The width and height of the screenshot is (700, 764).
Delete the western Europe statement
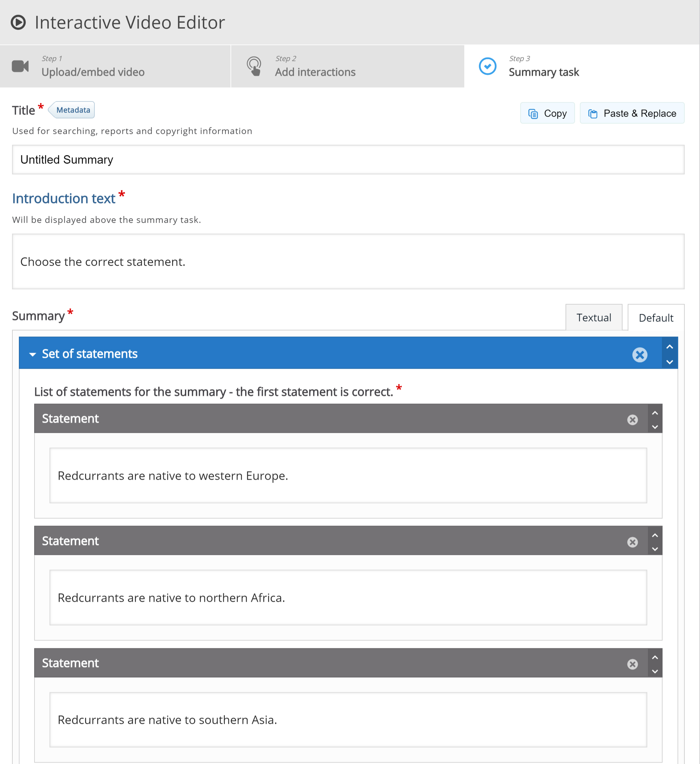(x=633, y=420)
